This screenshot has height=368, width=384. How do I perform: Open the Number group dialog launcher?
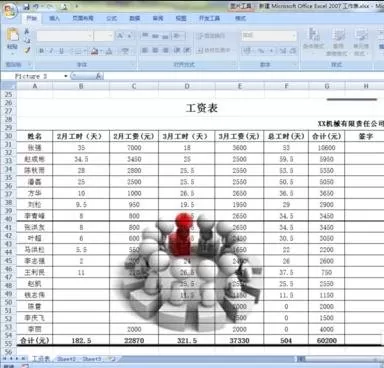coord(295,64)
